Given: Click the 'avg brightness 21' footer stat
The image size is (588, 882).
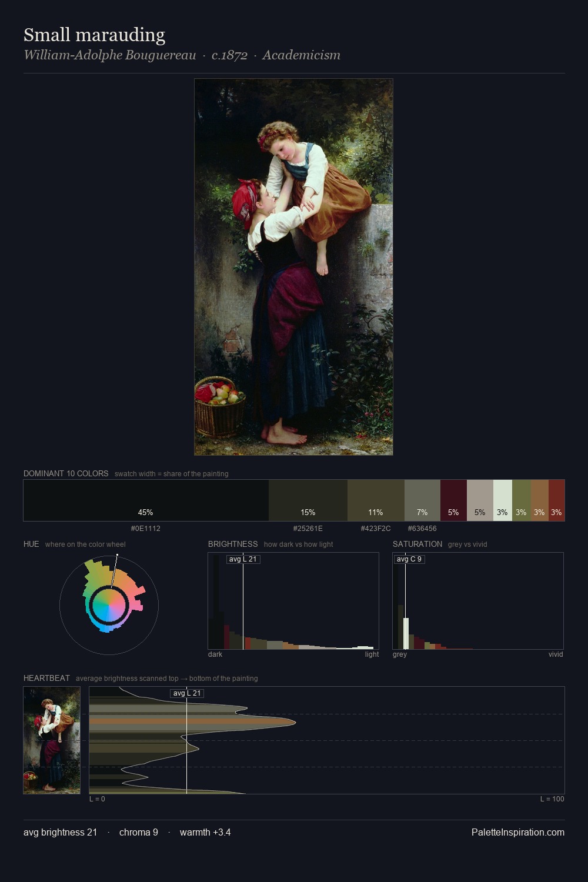Looking at the screenshot, I should coord(60,832).
